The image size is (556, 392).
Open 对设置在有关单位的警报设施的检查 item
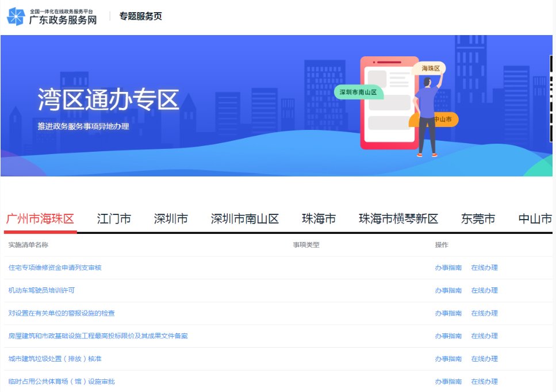pos(62,313)
